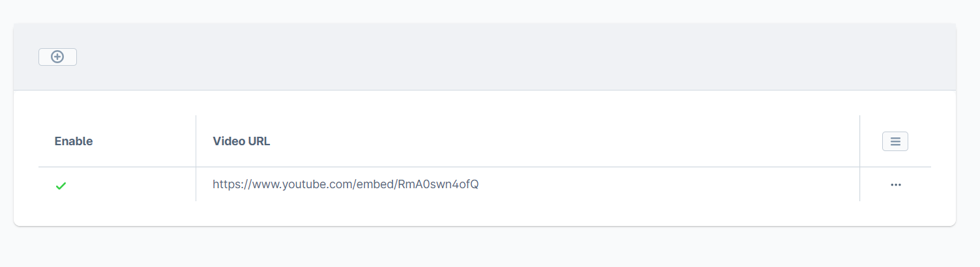Viewport: 980px width, 267px height.
Task: Click the plus circle add button
Action: click(x=57, y=57)
